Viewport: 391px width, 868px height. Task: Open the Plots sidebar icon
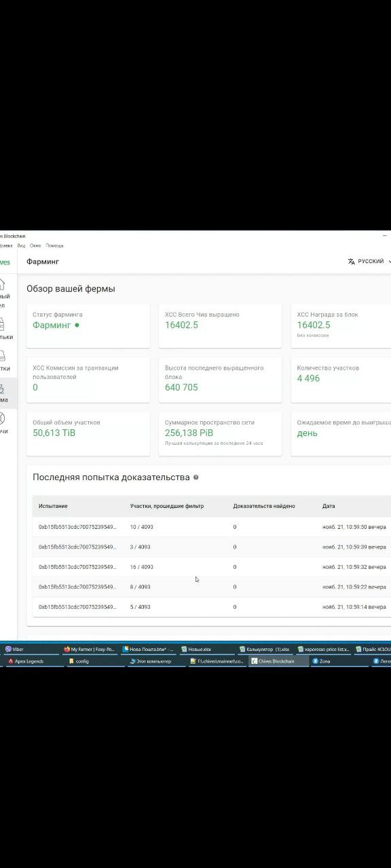[x=2, y=356]
